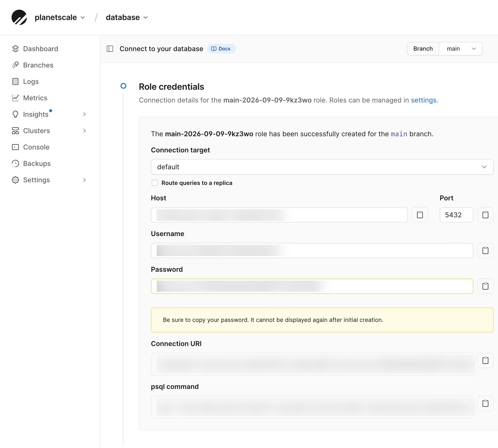Image resolution: width=498 pixels, height=448 pixels.
Task: Copy the Password value
Action: point(485,286)
